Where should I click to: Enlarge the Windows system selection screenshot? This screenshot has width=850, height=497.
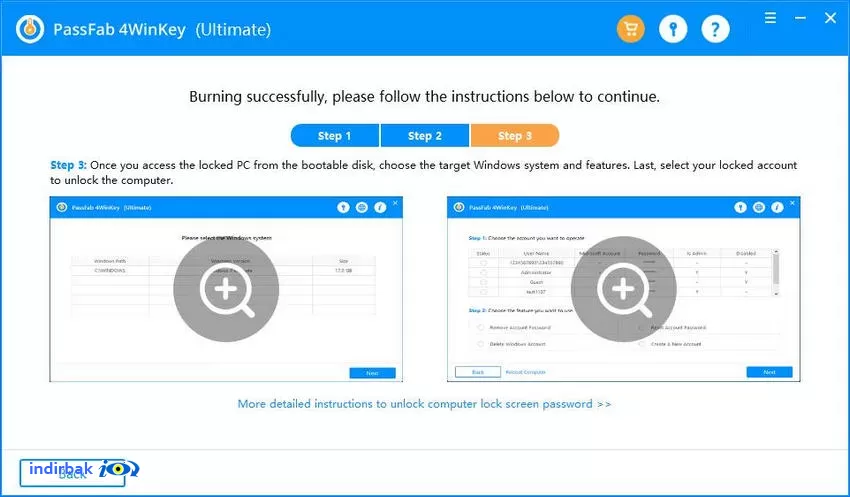(226, 289)
